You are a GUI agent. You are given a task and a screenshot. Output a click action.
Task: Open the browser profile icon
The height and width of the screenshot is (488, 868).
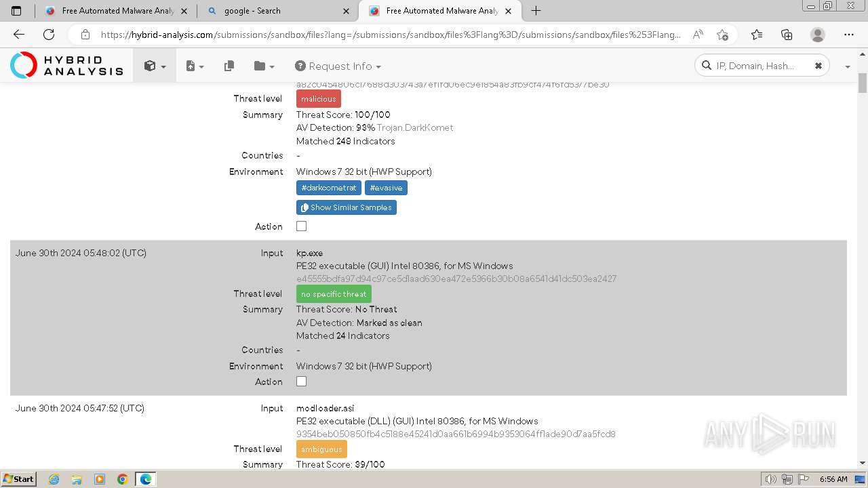coord(818,35)
